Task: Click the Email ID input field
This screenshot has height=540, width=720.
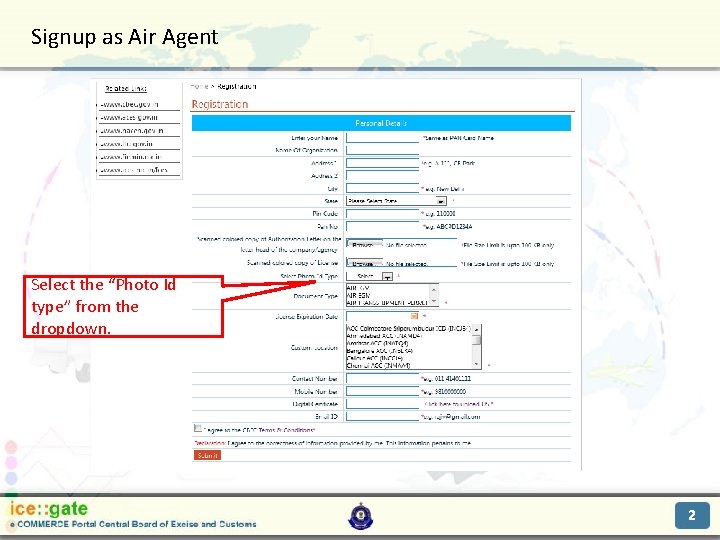Action: tap(382, 416)
